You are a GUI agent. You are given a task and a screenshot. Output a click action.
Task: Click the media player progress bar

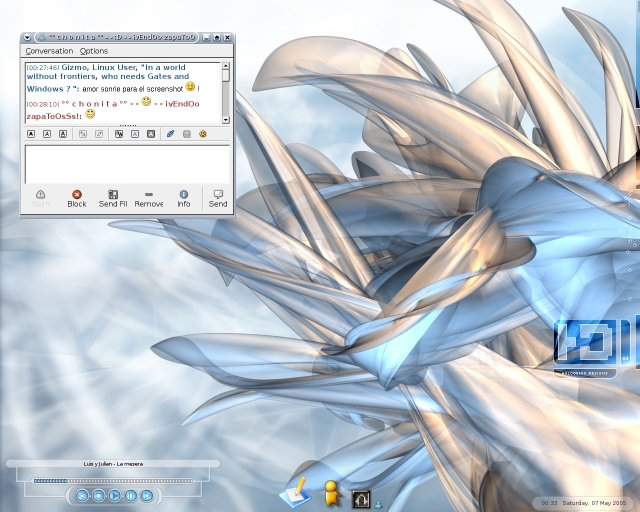tap(113, 481)
